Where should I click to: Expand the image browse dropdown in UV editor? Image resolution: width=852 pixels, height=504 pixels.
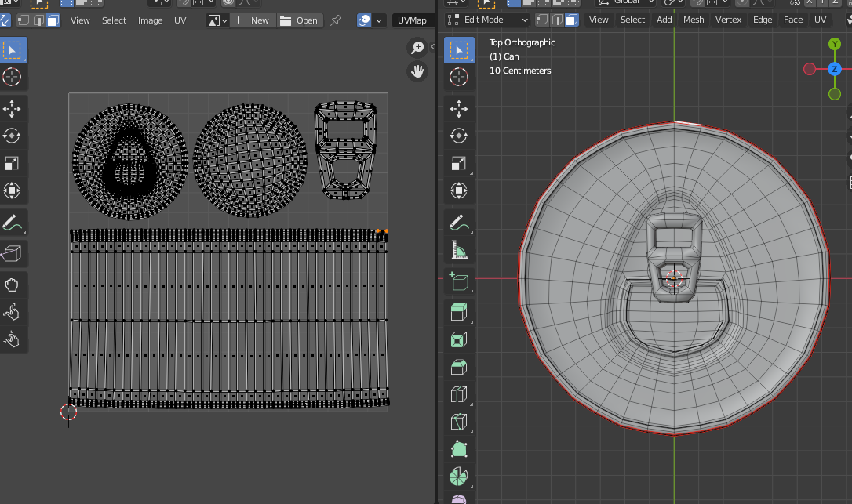[217, 20]
